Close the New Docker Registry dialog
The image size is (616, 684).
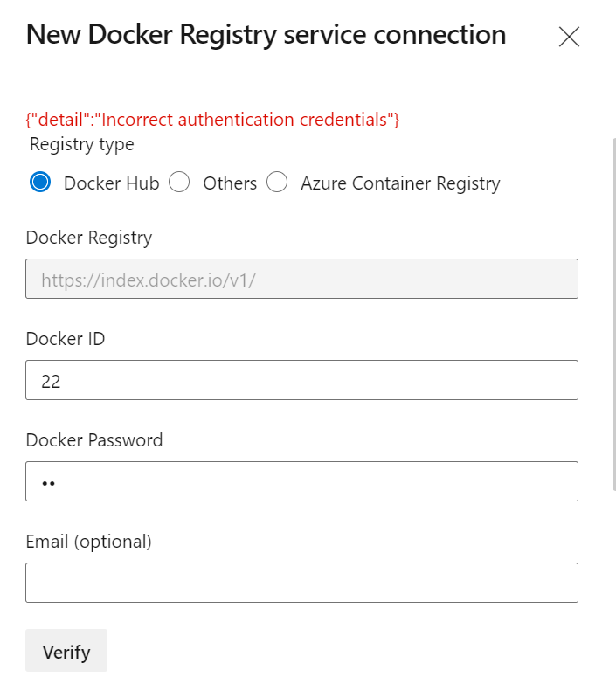pos(569,37)
